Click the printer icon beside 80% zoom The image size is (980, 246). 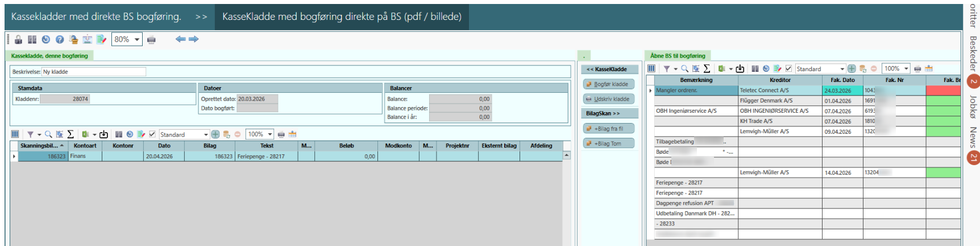pyautogui.click(x=151, y=39)
